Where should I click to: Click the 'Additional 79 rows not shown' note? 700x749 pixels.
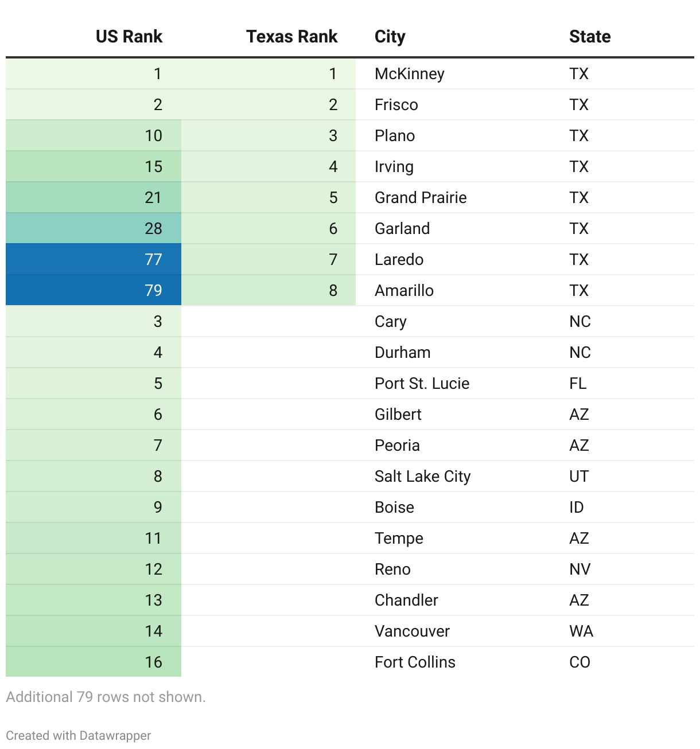click(106, 697)
